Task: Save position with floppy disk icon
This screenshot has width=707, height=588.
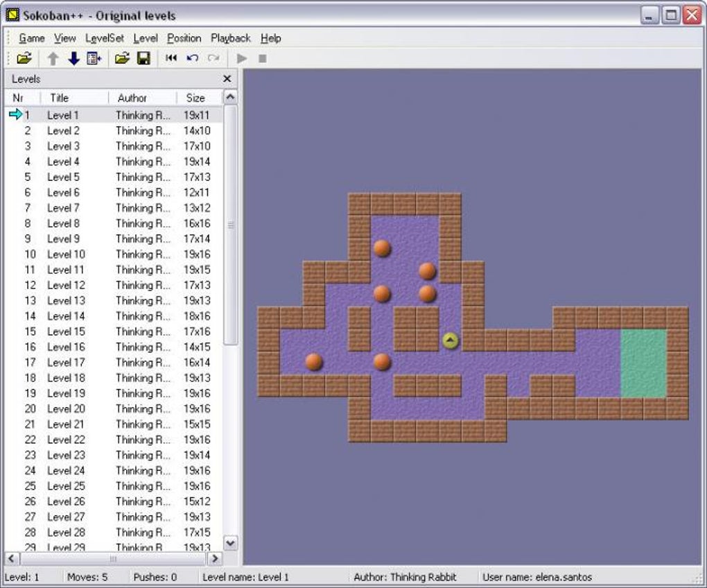Action: (x=143, y=58)
